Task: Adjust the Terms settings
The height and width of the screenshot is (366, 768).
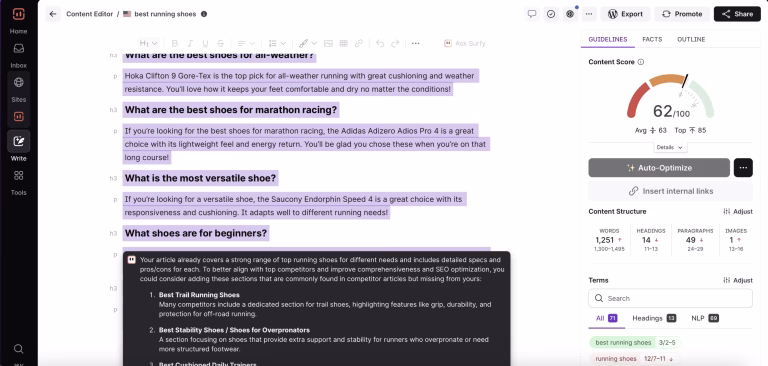Action: [738, 280]
